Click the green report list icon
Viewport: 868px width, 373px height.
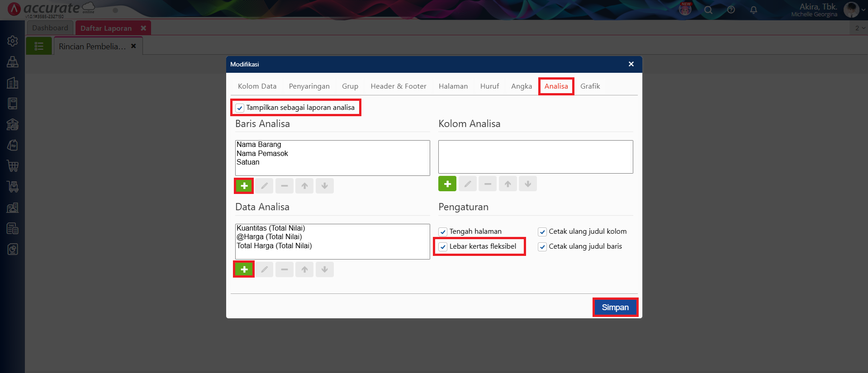[39, 46]
